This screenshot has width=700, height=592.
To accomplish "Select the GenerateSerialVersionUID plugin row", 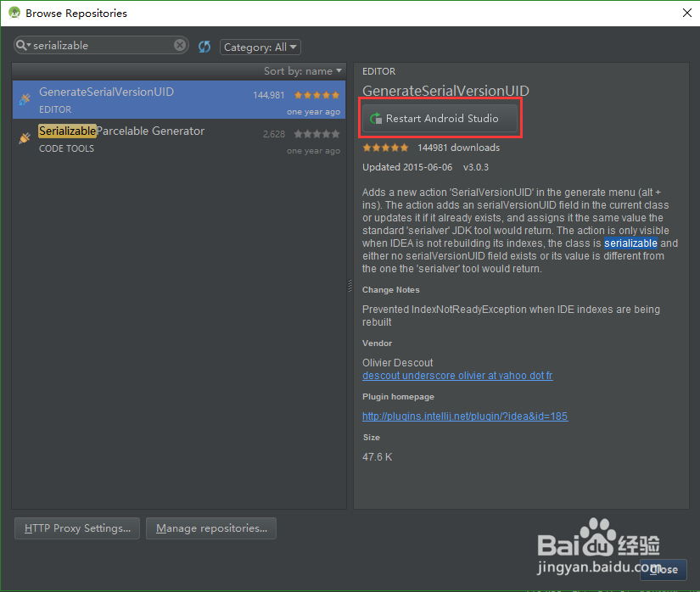I will 179,99.
